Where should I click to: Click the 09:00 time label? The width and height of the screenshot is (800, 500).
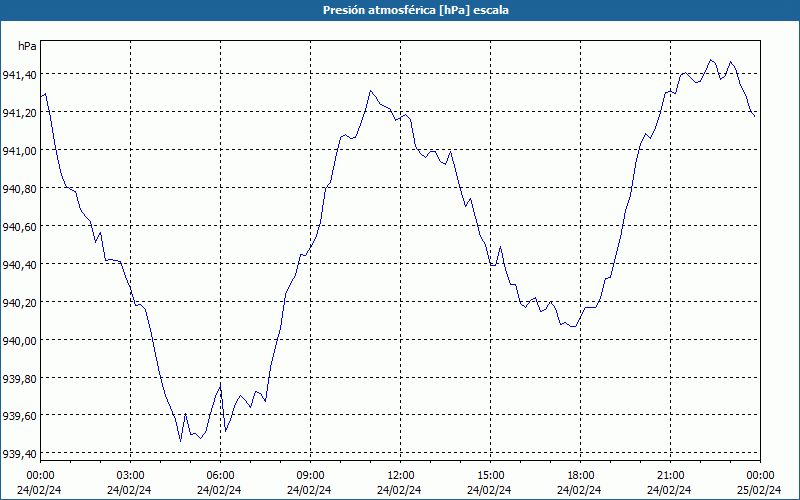point(311,476)
